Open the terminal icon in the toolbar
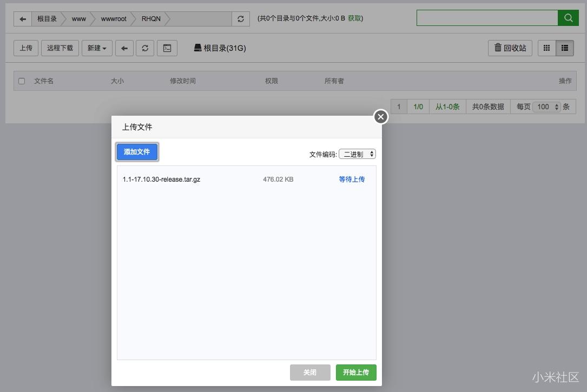 (x=167, y=48)
